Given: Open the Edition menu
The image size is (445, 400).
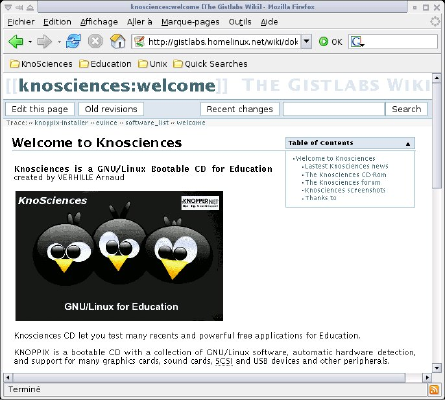Looking at the screenshot, I should (x=57, y=22).
